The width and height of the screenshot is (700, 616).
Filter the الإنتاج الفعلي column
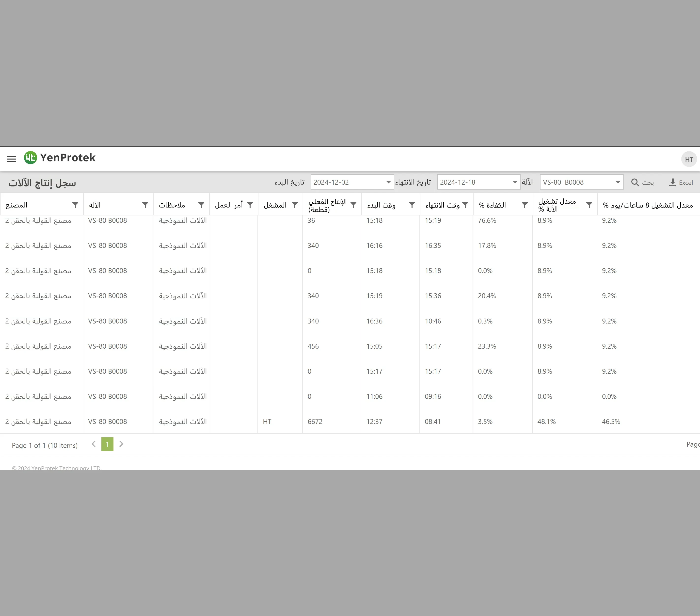[353, 205]
